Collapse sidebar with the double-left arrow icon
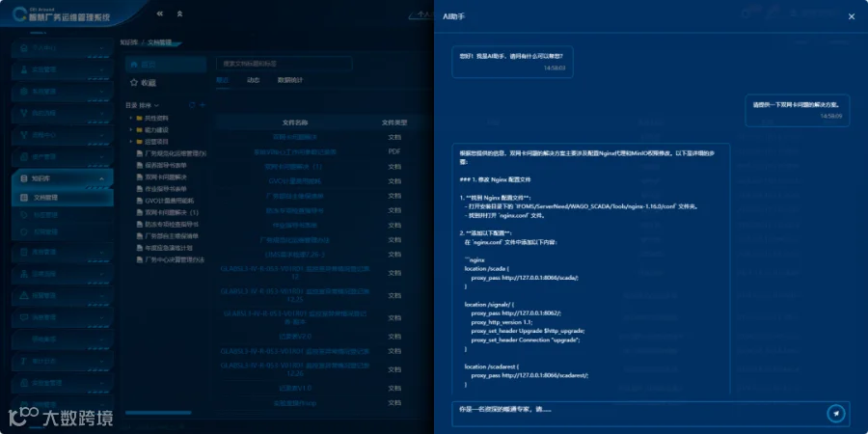Screen dimensions: 868x434 [160, 14]
